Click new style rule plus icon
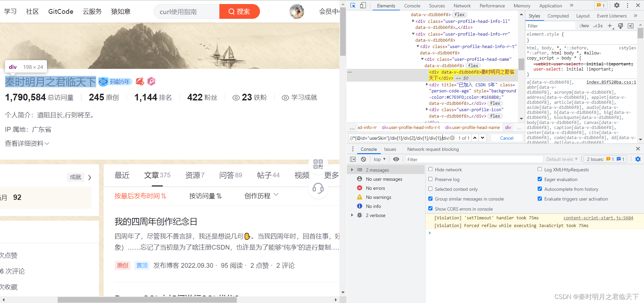 (610, 26)
